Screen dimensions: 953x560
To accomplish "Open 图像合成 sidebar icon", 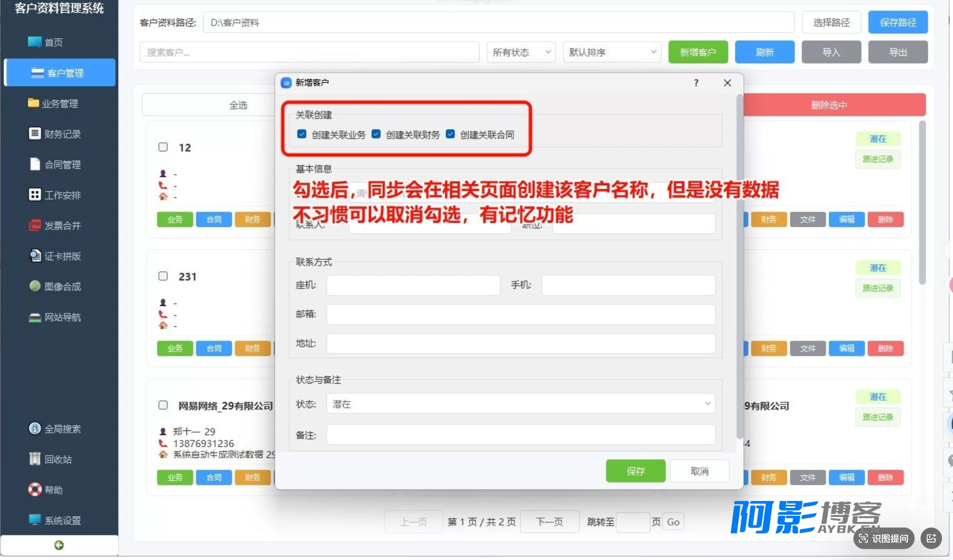I will pos(35,286).
